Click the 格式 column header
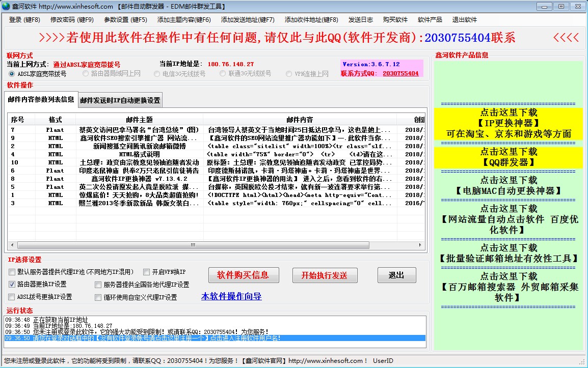This screenshot has width=588, height=368. coord(55,120)
